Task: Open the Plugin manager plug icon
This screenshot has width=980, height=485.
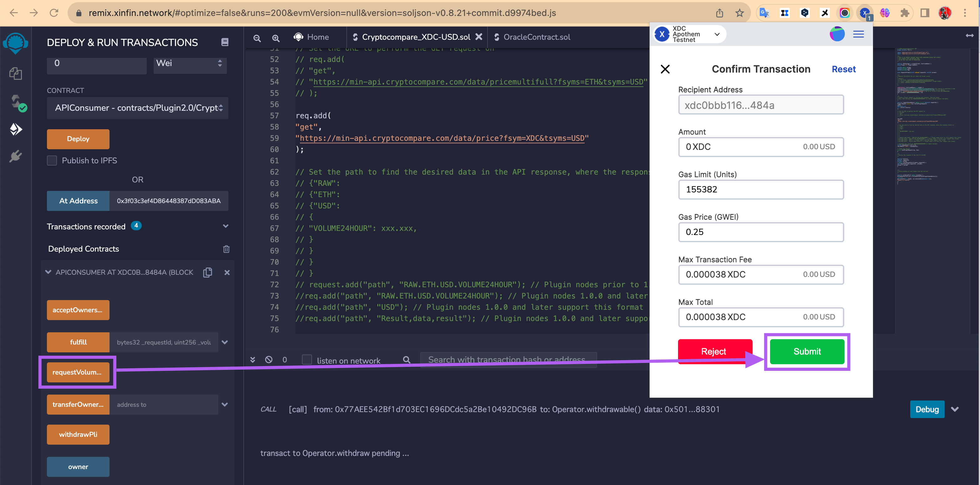Action: tap(16, 156)
